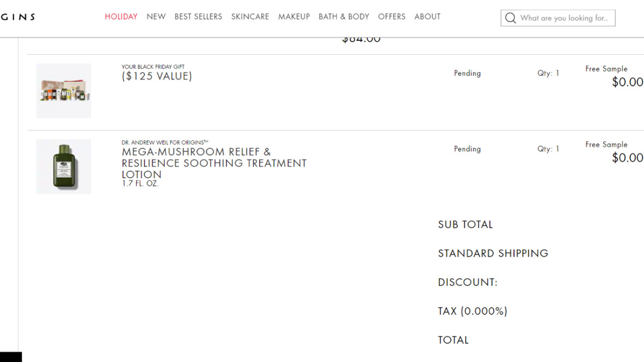Open the Mega-Mushroom Relief & Resilience product link
Image resolution: width=644 pixels, height=362 pixels.
[214, 163]
